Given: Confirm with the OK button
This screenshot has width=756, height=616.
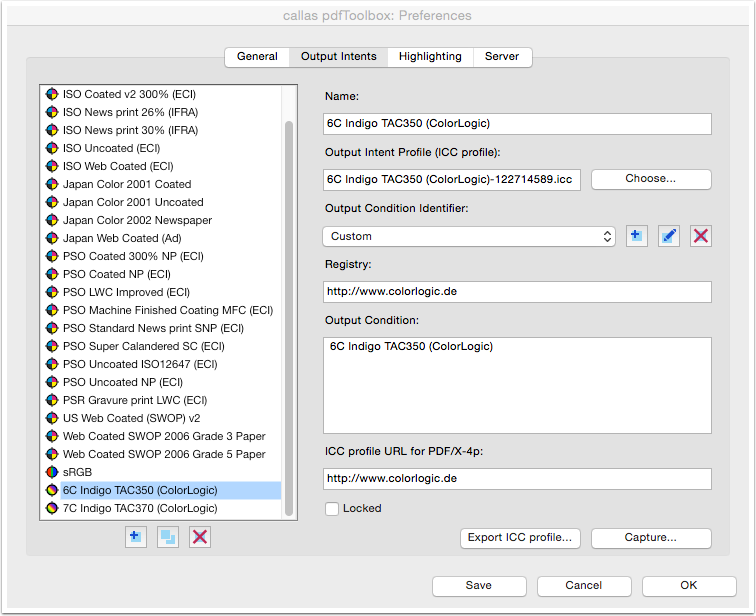Looking at the screenshot, I should [x=689, y=586].
